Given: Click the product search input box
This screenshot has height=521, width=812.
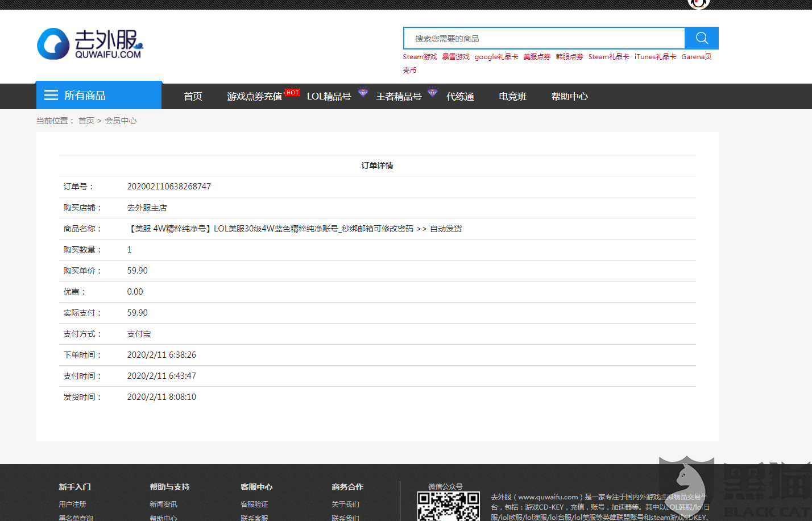Looking at the screenshot, I should pyautogui.click(x=540, y=38).
